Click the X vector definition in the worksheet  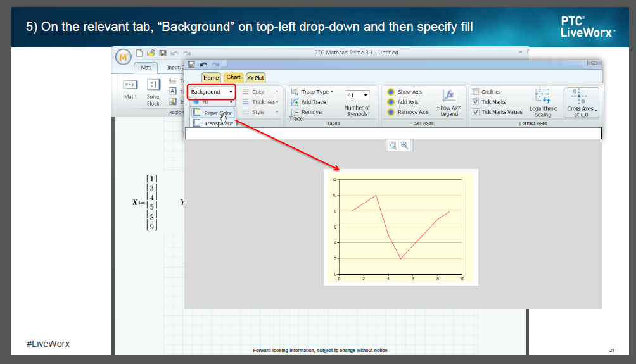pos(144,203)
